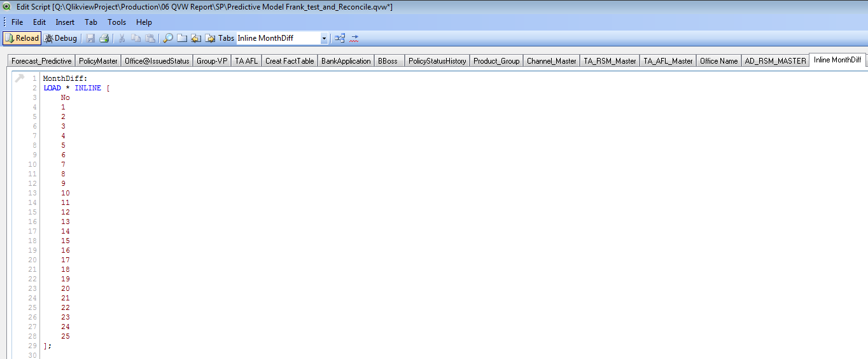The height and width of the screenshot is (359, 868).
Task: Click the syntax check icon with red squiggle
Action: point(354,38)
